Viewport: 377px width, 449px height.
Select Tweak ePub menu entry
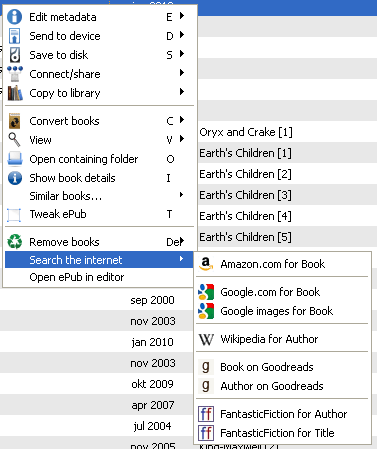click(x=99, y=214)
